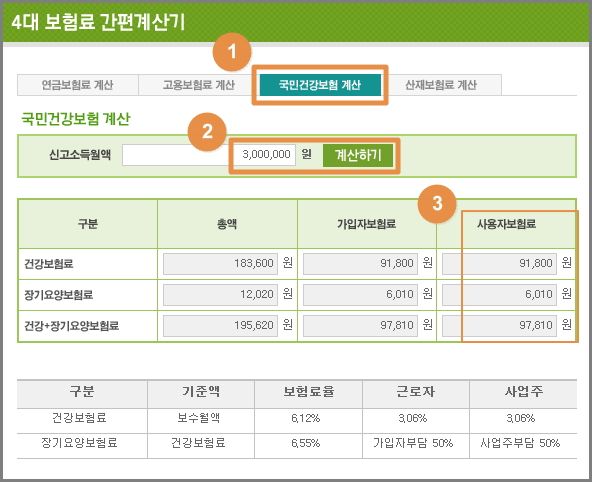This screenshot has height=482, width=592.
Task: Select total 총액 field 195,620
Action: [220, 325]
